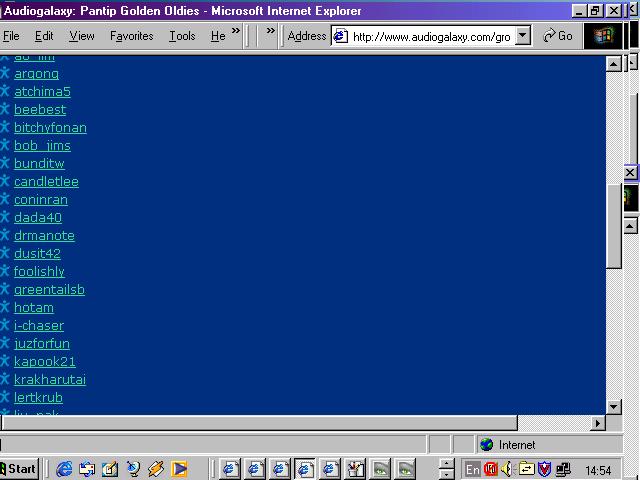The height and width of the screenshot is (480, 640).
Task: Click the currently pressed Internet Explorer taskbar button
Action: click(304, 469)
